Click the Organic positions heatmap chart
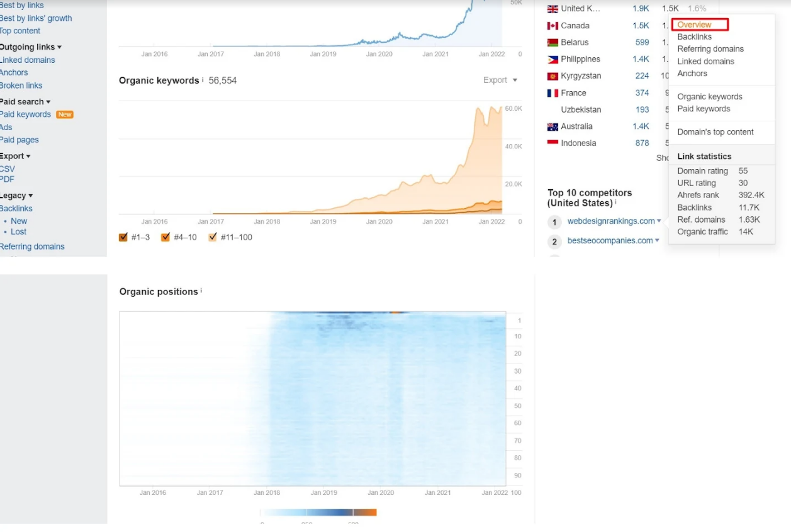The image size is (791, 532). 313,398
